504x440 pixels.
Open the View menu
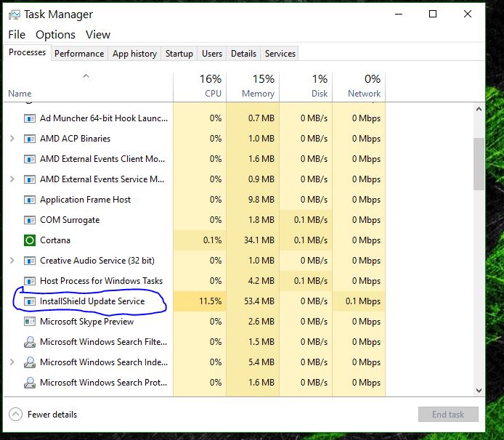98,35
